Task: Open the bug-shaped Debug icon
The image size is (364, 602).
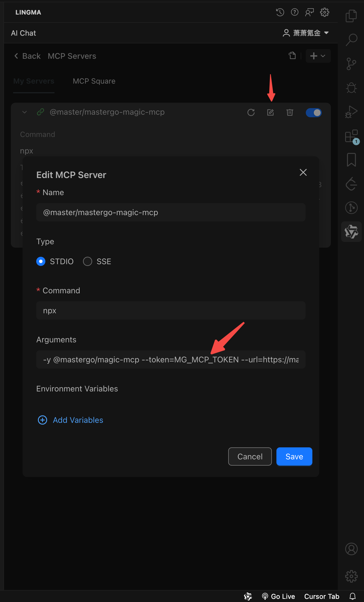Action: (x=351, y=88)
